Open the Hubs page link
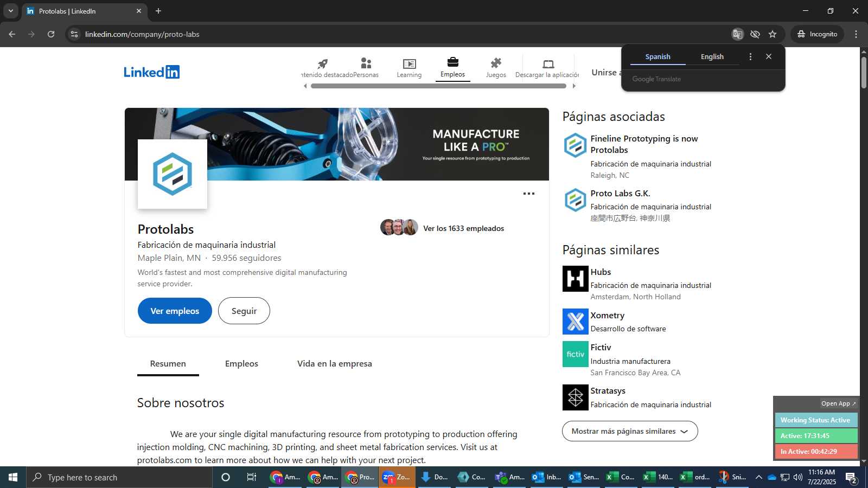Screen dimensions: 868x488 pos(601,272)
